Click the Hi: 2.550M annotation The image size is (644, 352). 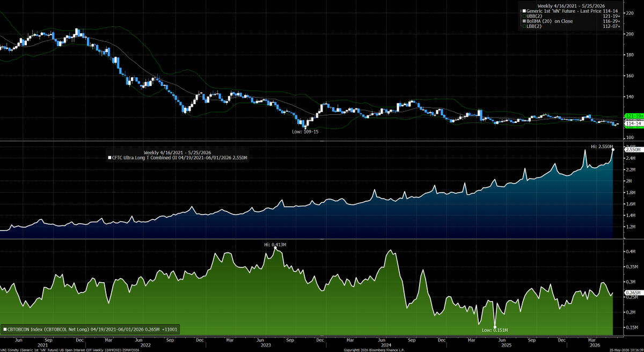[602, 146]
